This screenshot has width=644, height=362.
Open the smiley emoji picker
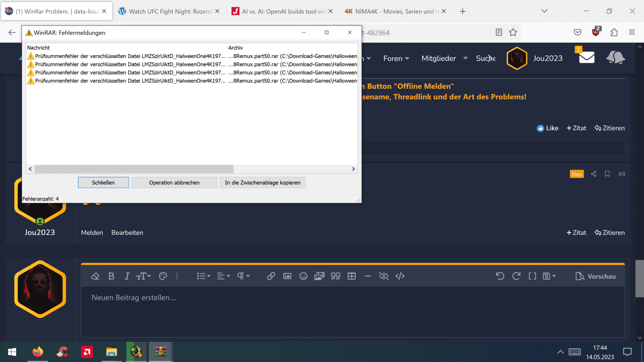tap(303, 276)
